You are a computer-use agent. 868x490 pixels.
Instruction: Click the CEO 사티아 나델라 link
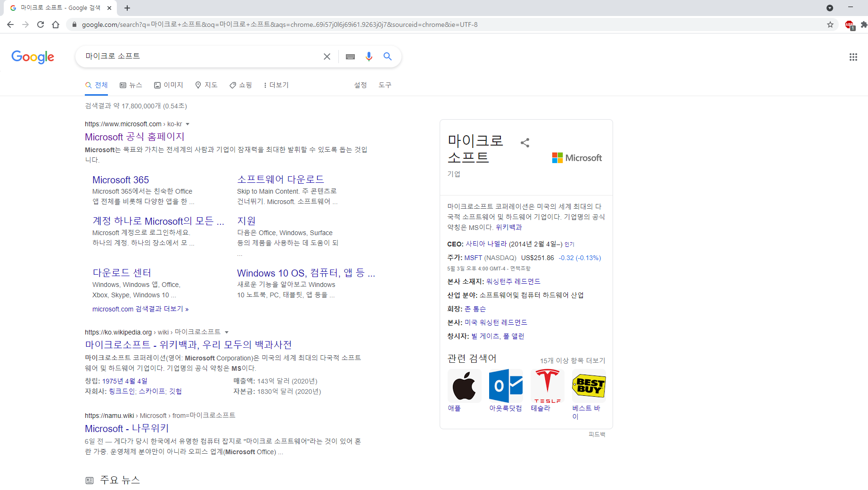pos(486,244)
